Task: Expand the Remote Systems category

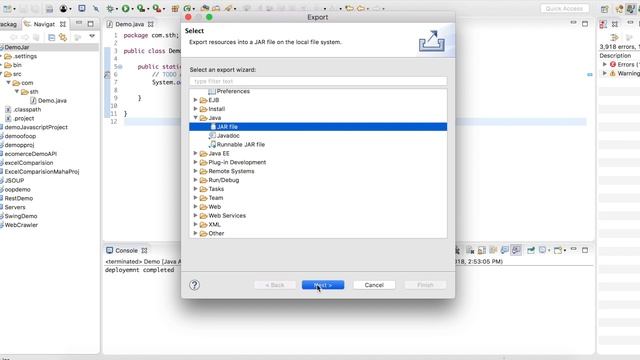Action: 196,171
